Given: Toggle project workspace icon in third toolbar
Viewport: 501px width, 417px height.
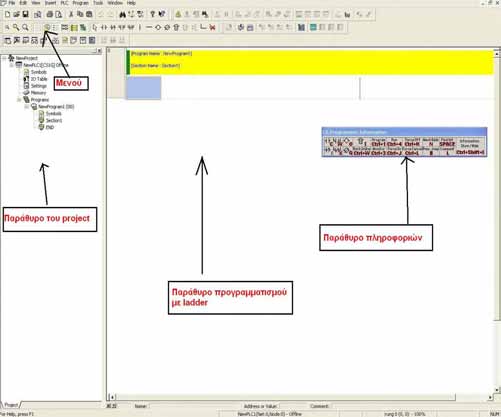Looking at the screenshot, I should [x=7, y=40].
